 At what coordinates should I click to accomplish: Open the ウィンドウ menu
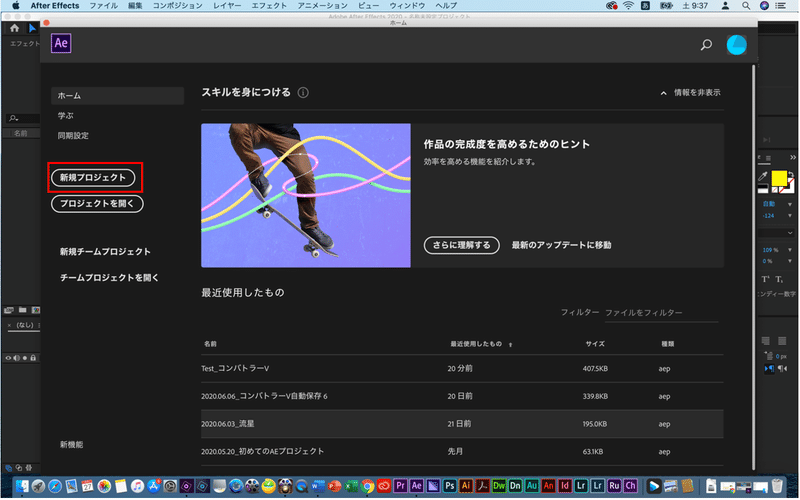pos(407,6)
